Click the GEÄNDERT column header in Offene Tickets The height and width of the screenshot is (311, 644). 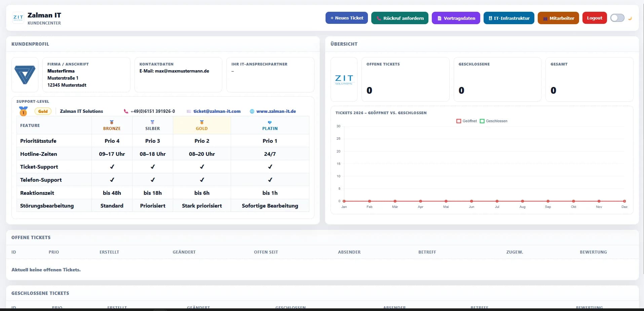click(184, 252)
